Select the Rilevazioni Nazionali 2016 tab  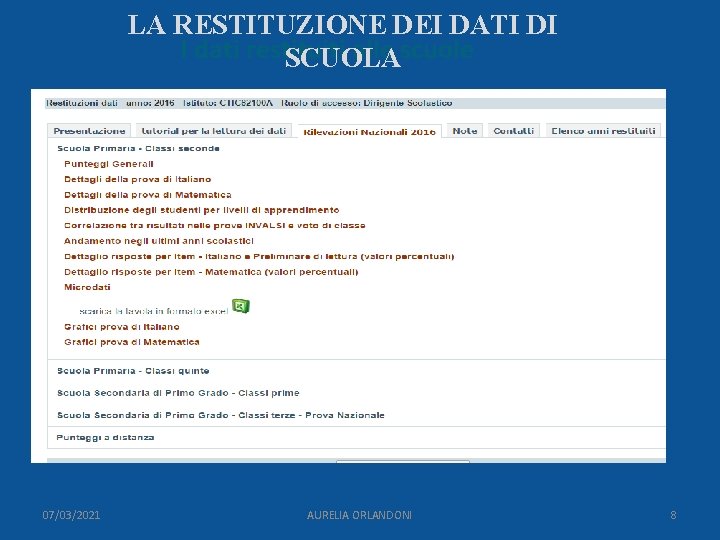pyautogui.click(x=370, y=132)
